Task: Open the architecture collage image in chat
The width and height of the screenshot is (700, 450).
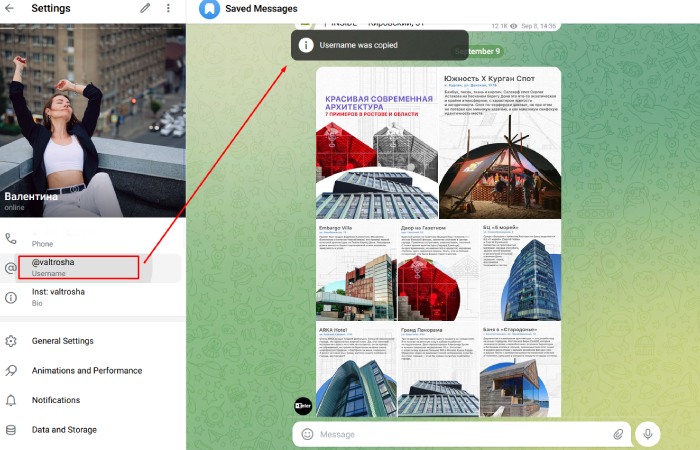Action: pyautogui.click(x=438, y=241)
